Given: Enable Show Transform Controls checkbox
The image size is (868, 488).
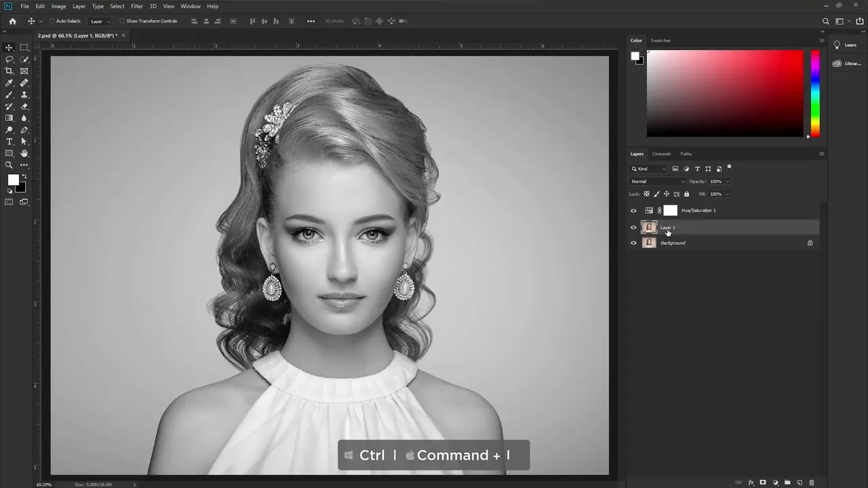Looking at the screenshot, I should pyautogui.click(x=122, y=21).
